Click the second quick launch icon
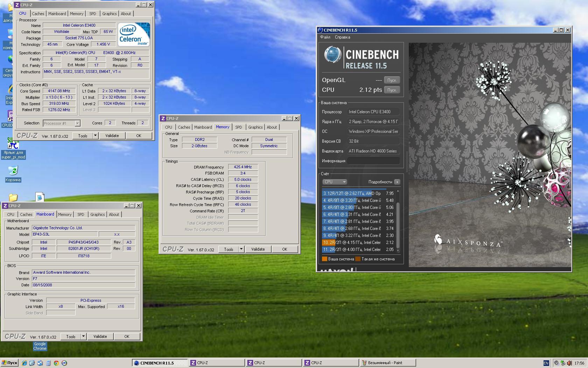The image size is (588, 368). (x=32, y=363)
